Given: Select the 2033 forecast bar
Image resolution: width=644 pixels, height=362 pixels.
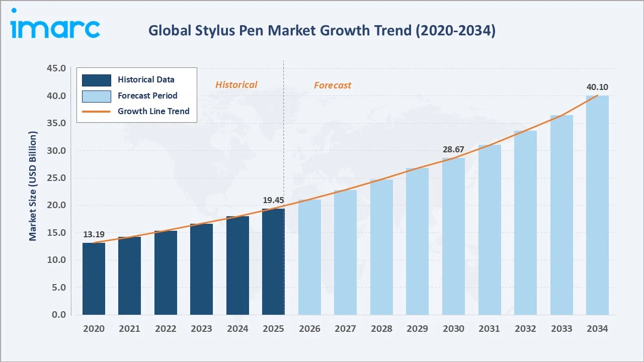Looking at the screenshot, I should [561, 215].
